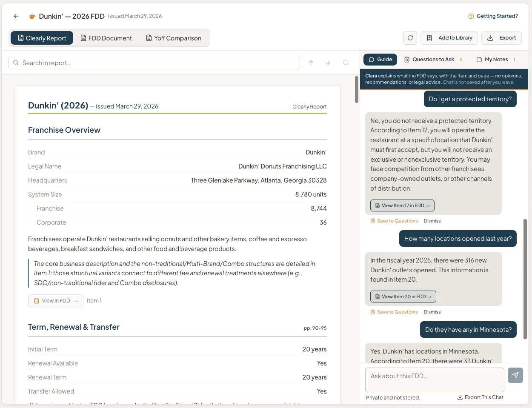Click the refresh report icon button

click(x=410, y=38)
